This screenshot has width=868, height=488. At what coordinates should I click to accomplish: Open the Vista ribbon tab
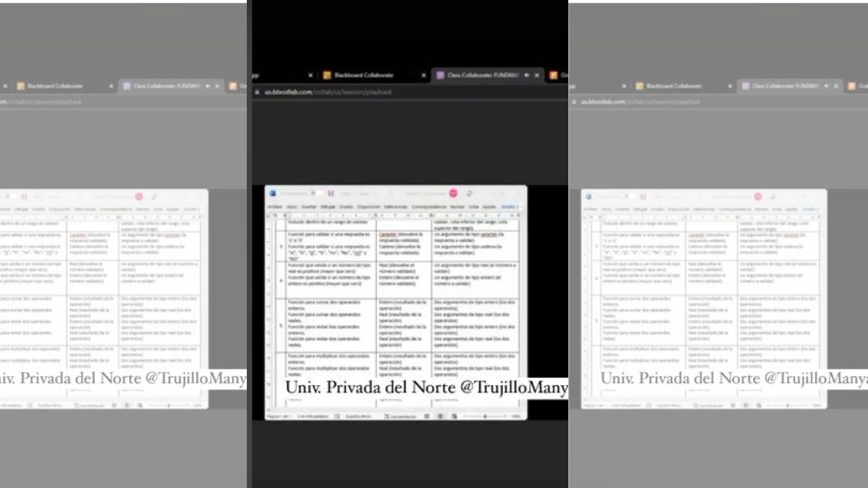[473, 207]
